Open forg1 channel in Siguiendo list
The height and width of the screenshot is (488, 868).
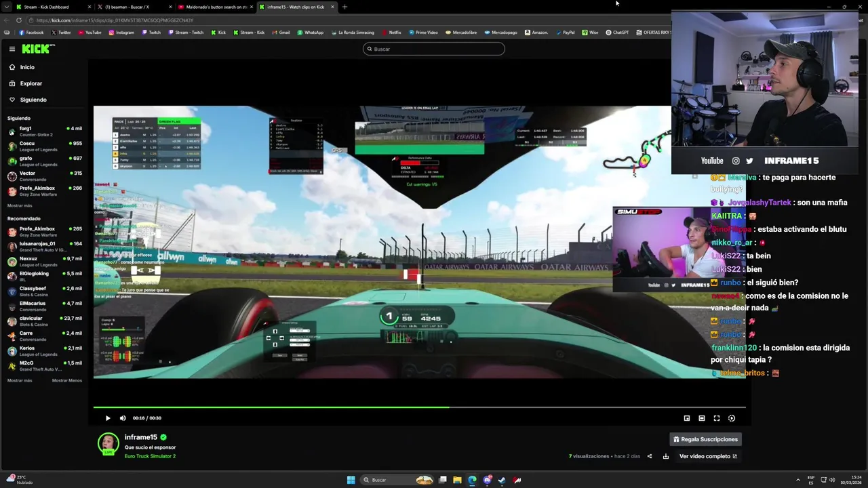point(45,131)
